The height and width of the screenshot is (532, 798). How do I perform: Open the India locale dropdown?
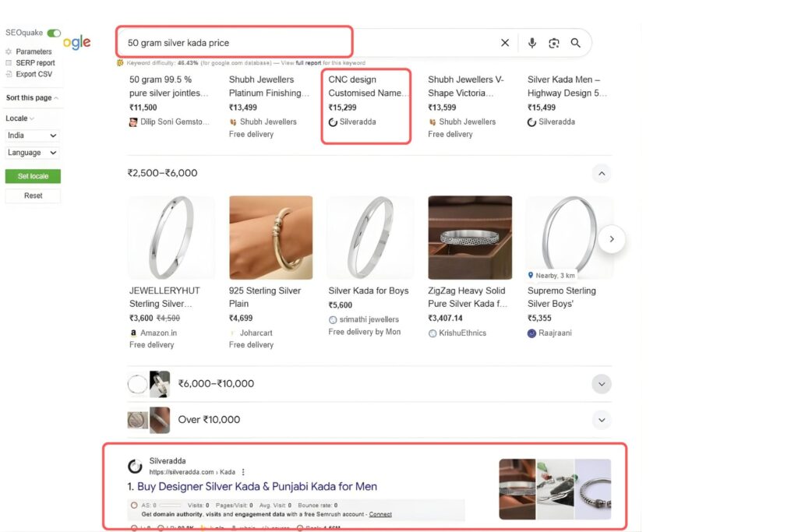[x=33, y=134]
